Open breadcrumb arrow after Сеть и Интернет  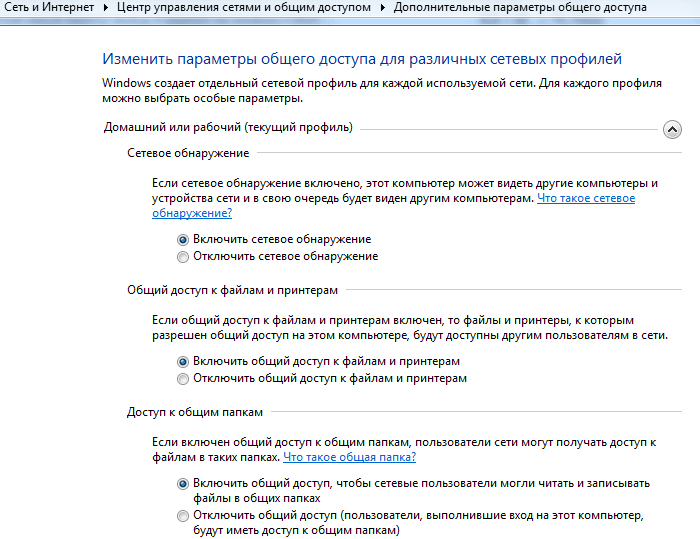coord(105,8)
